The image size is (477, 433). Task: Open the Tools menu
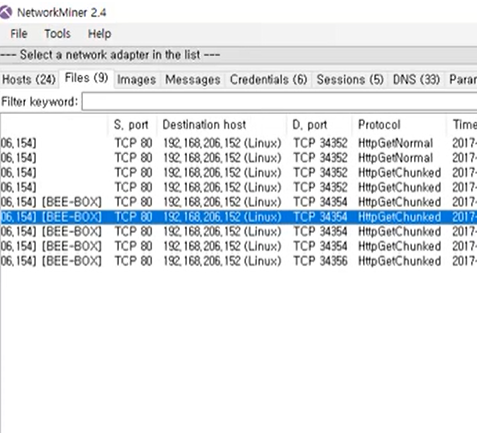[x=57, y=34]
